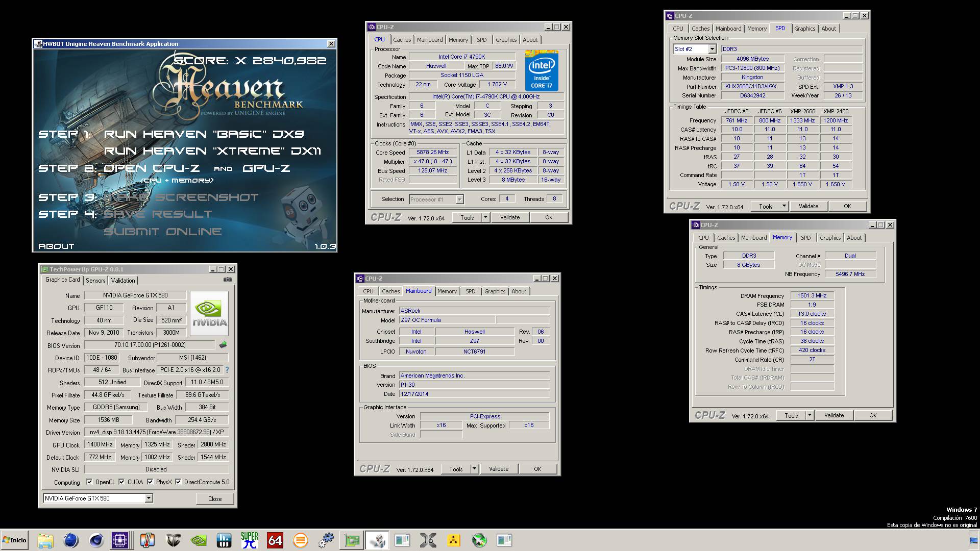Toggle the OpenCL checkbox in GPU-Z
Image resolution: width=980 pixels, height=551 pixels.
pos(89,482)
